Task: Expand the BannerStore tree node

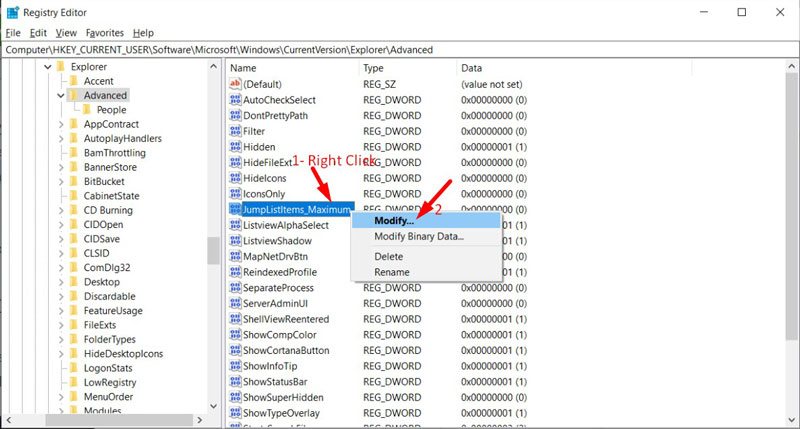Action: [x=61, y=167]
